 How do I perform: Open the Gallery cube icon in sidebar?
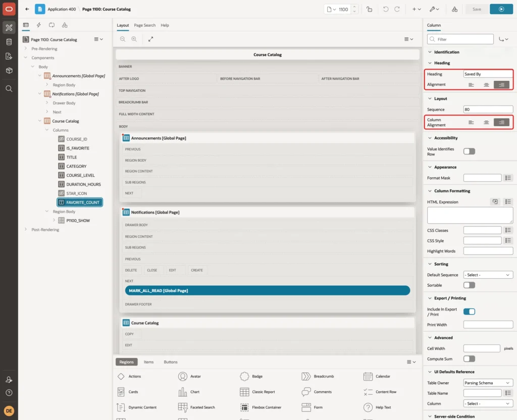point(9,70)
